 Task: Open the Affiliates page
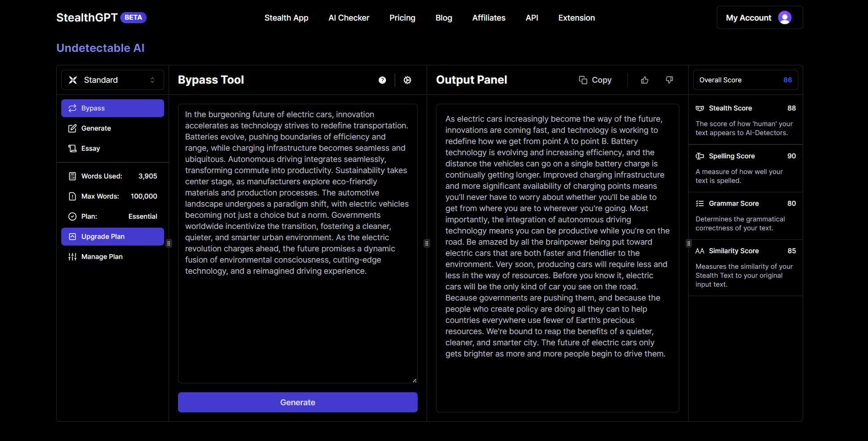[x=489, y=18]
